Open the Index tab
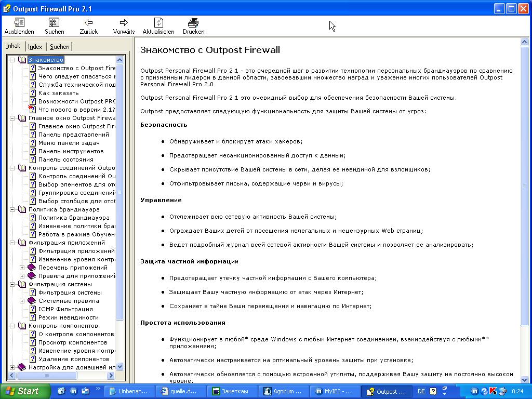532x399 pixels. click(x=35, y=47)
